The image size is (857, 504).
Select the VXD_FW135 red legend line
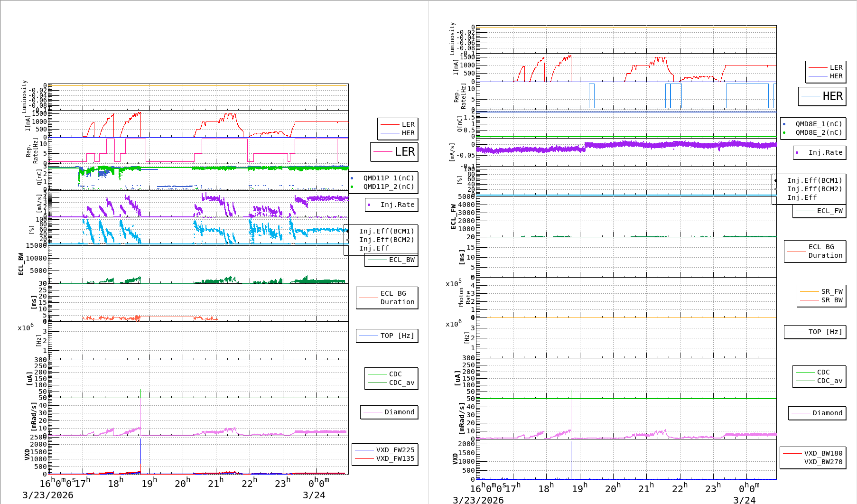point(364,458)
